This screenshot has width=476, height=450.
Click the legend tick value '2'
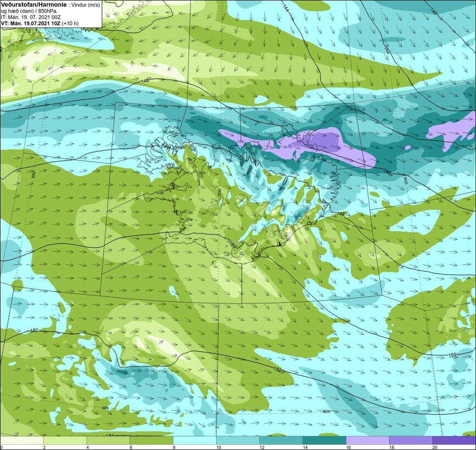pyautogui.click(x=44, y=447)
